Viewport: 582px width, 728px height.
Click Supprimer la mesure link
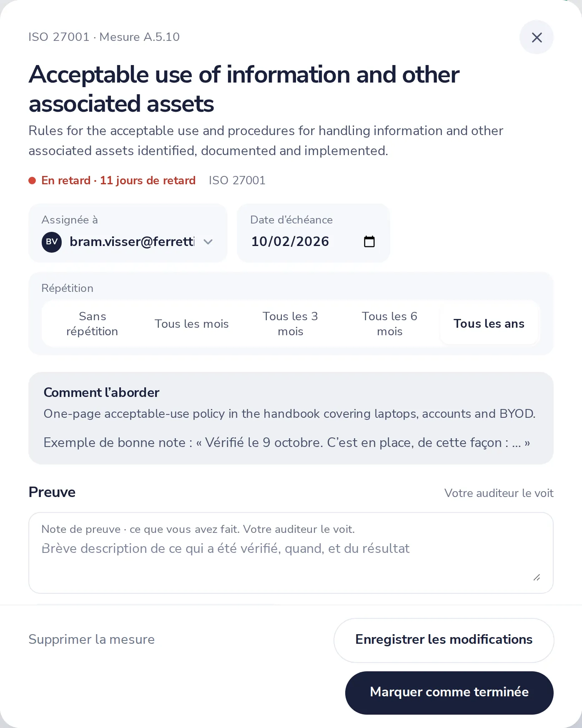[92, 639]
